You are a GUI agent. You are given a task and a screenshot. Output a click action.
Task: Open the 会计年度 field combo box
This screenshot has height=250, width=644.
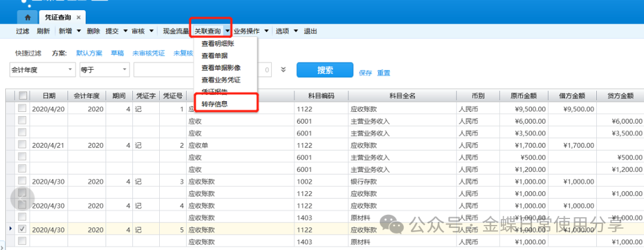pos(43,70)
